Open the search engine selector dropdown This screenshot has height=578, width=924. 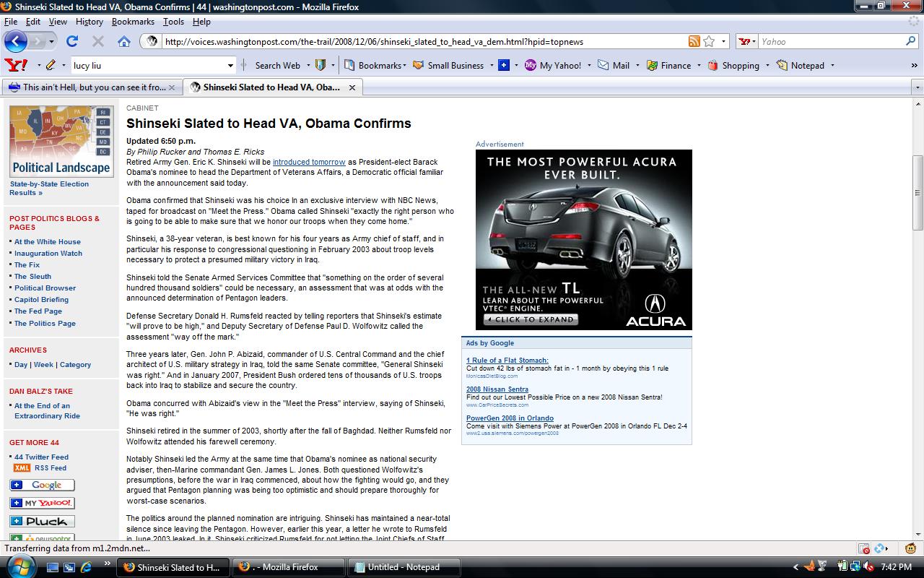(748, 41)
